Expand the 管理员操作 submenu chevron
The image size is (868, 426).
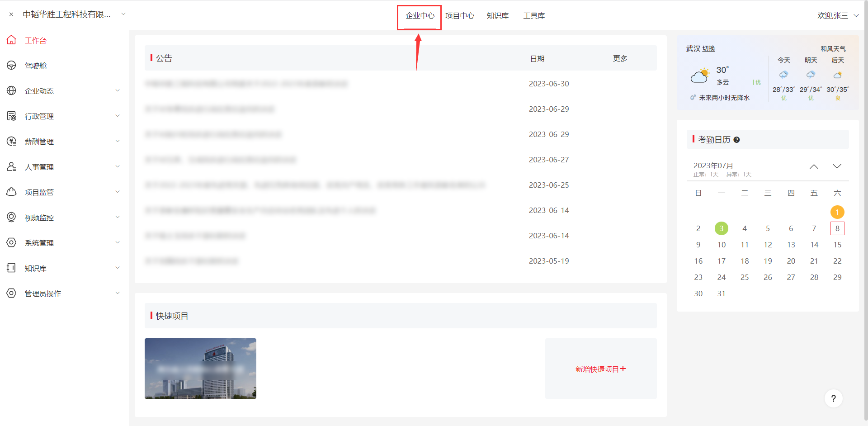(x=118, y=293)
